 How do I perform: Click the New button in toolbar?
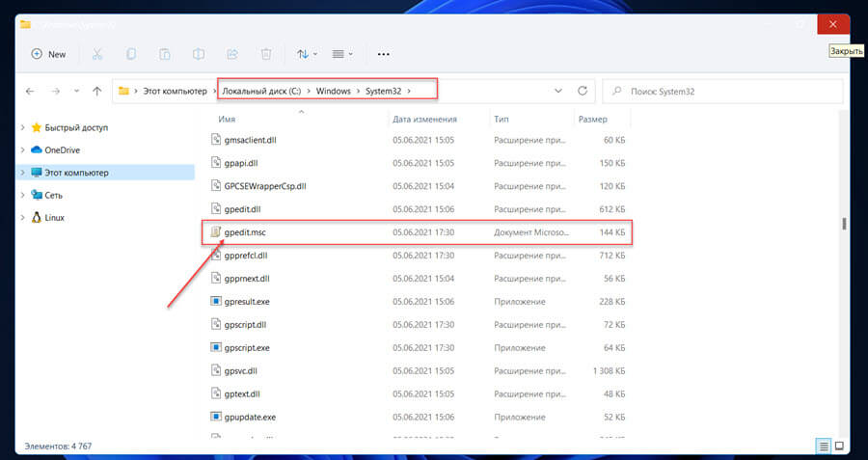tap(49, 54)
